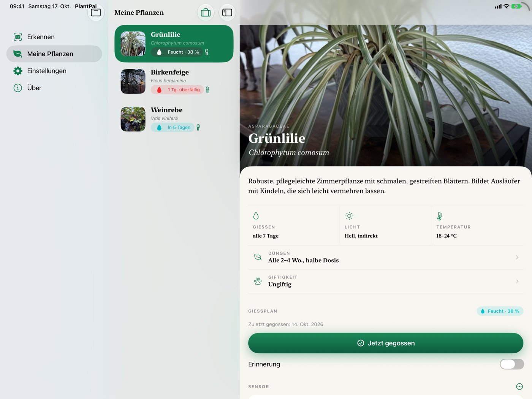The height and width of the screenshot is (399, 532).
Task: Click the 'Ficus benjamina' species name
Action: (x=168, y=81)
